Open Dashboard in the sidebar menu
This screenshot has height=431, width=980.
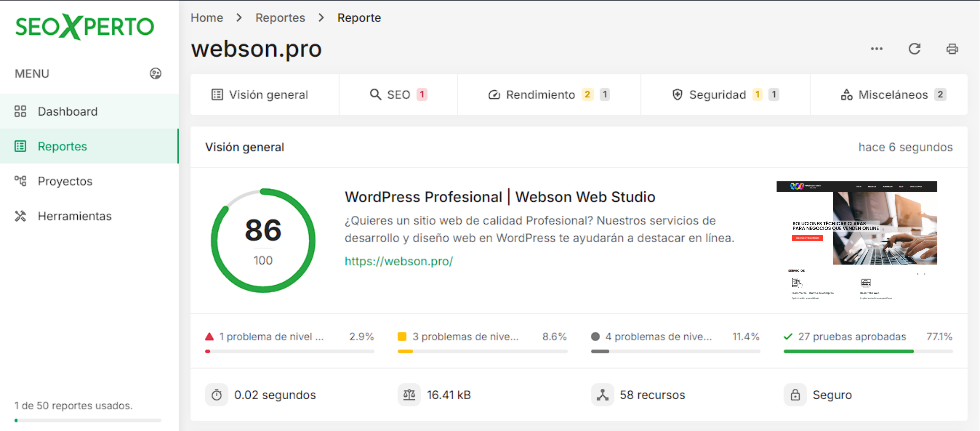tap(89, 111)
